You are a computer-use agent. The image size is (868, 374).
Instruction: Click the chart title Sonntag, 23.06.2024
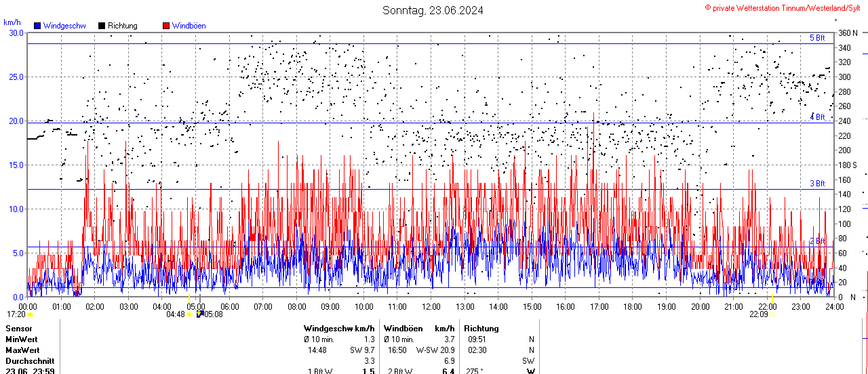coord(433,10)
